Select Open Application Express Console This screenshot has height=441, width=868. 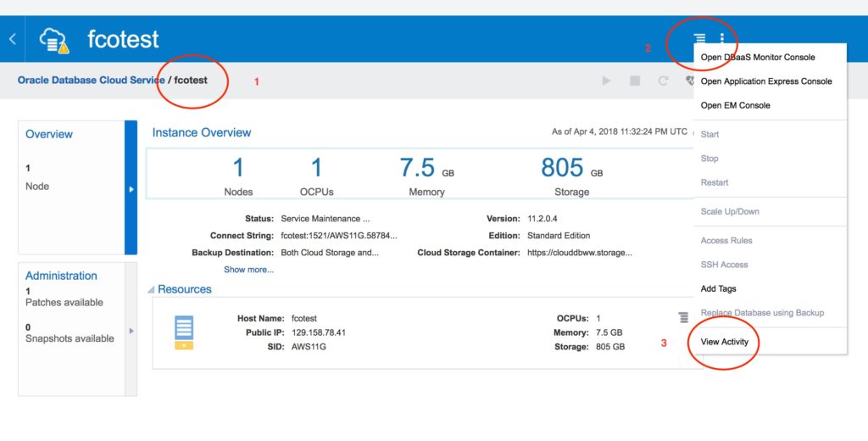click(x=765, y=81)
